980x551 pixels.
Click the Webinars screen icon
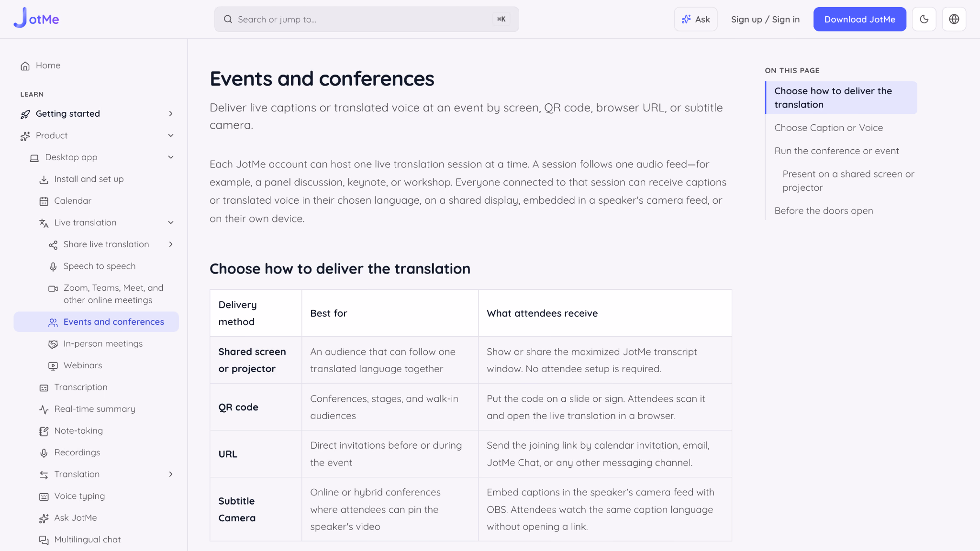click(53, 366)
